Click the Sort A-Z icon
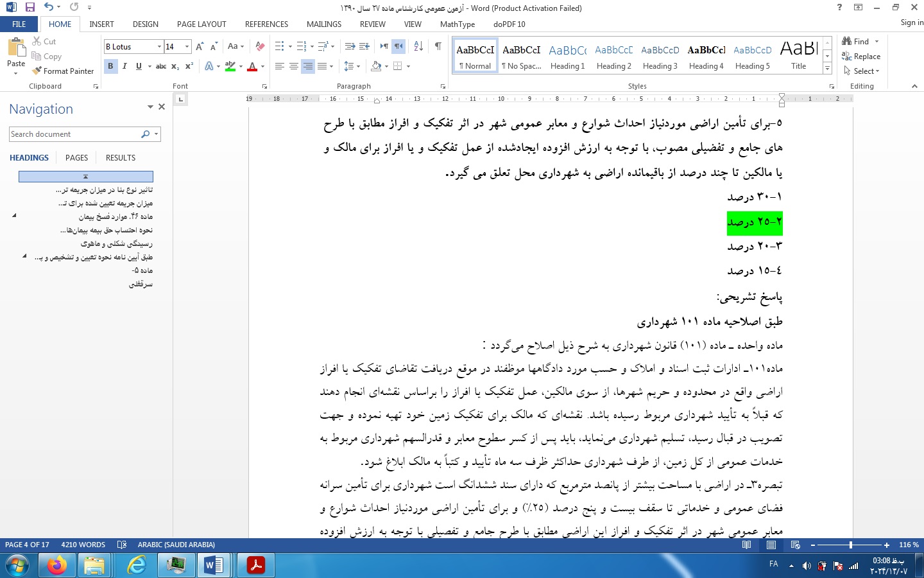 coord(418,46)
